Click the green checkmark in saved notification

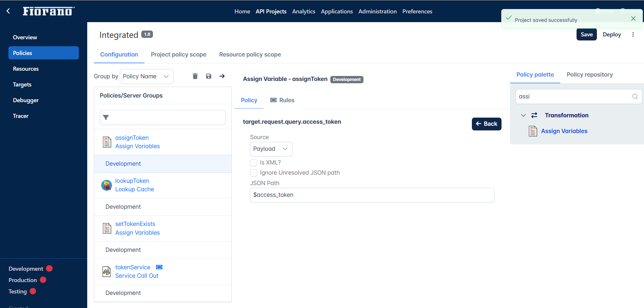tap(509, 18)
